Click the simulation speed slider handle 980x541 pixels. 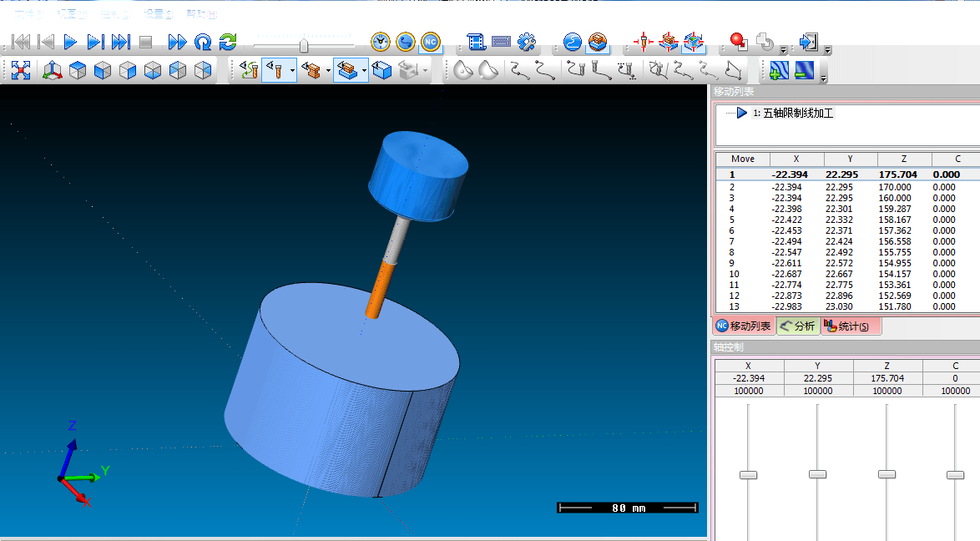[304, 43]
